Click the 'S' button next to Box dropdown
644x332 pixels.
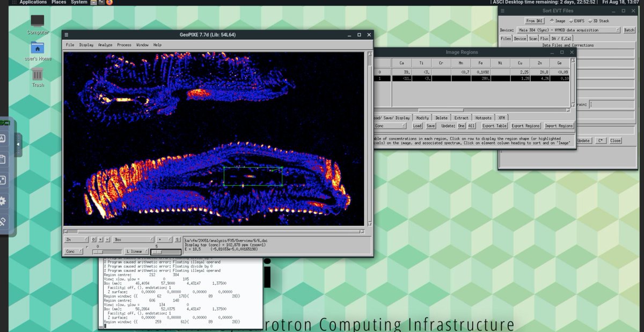tap(177, 239)
